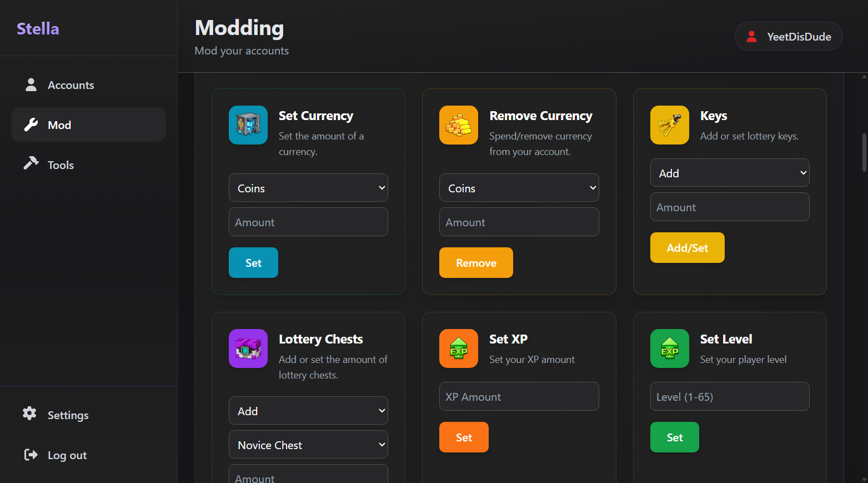
Task: Click the lottery Keys icon
Action: click(x=670, y=125)
